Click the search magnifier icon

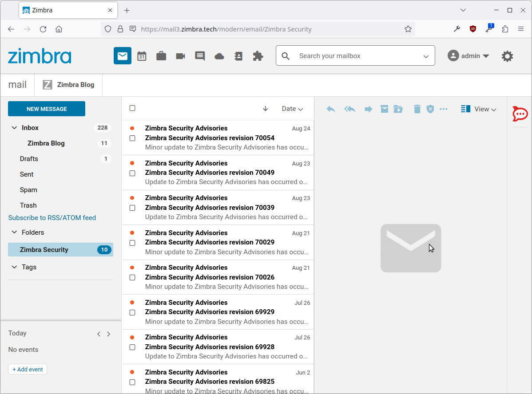tap(286, 56)
